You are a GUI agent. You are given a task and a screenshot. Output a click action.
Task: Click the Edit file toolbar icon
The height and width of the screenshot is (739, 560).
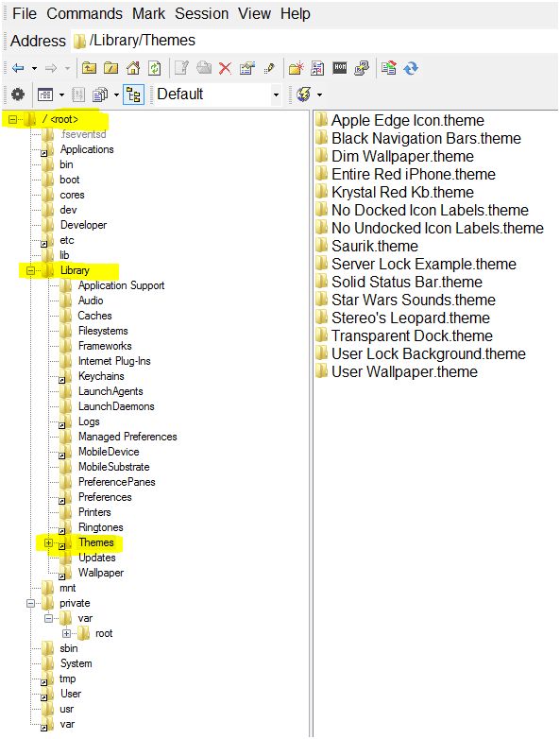181,68
